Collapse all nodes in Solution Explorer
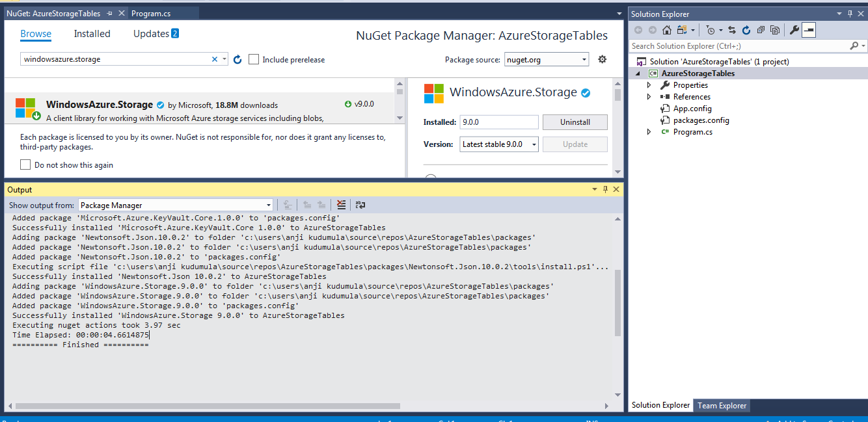868x422 pixels. click(761, 29)
